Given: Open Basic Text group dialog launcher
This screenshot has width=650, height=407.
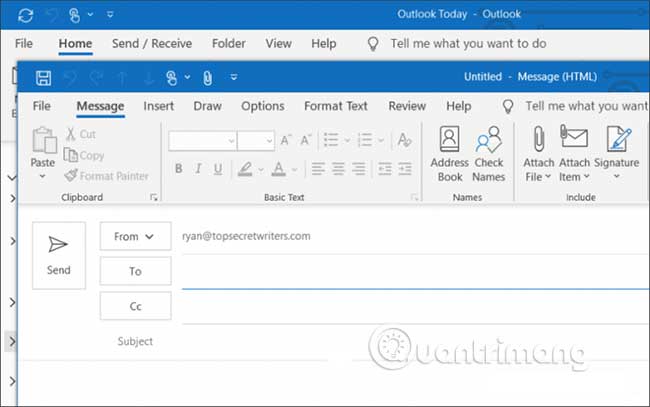Looking at the screenshot, I should click(414, 198).
